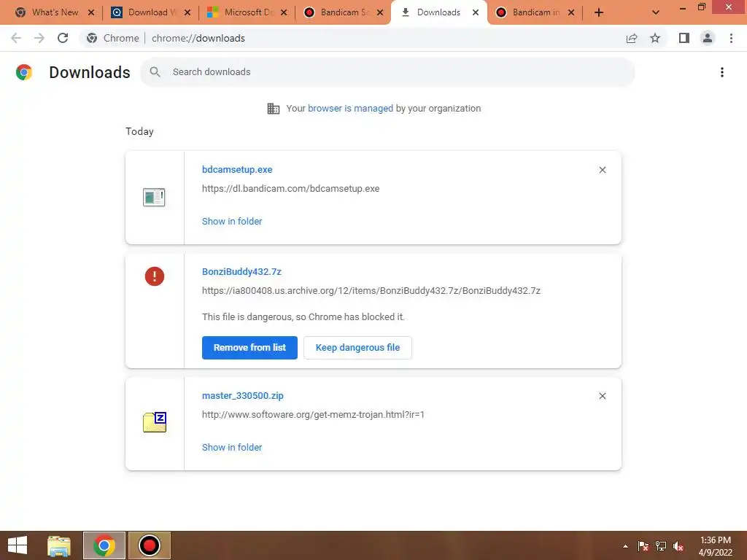Open the tab search dropdown arrow
The height and width of the screenshot is (560, 747).
pos(656,12)
